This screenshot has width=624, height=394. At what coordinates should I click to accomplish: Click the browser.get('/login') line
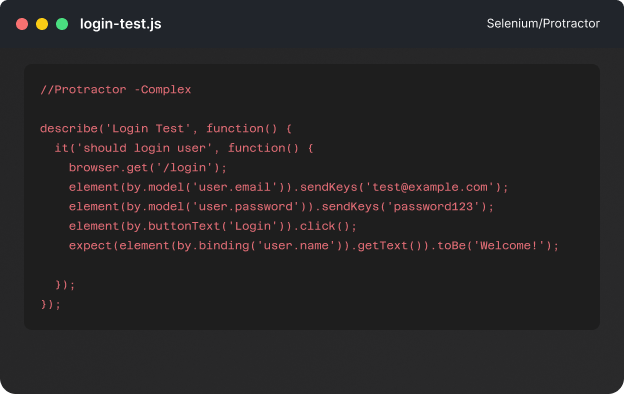(x=148, y=168)
